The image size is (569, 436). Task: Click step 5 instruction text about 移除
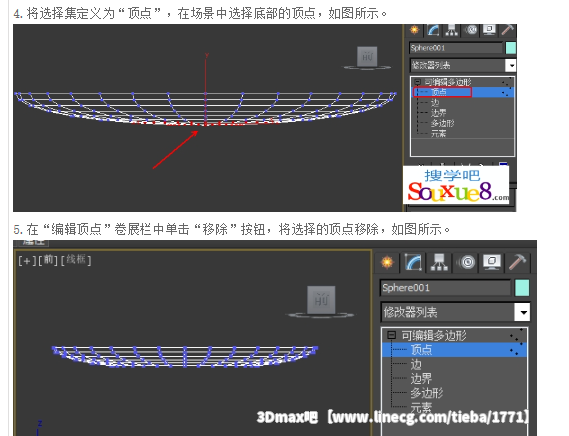click(232, 229)
